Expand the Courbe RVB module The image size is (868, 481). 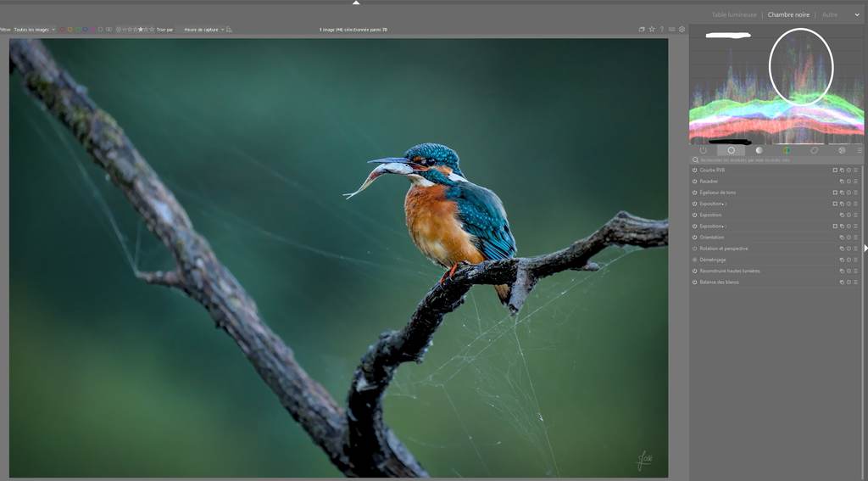click(x=712, y=171)
